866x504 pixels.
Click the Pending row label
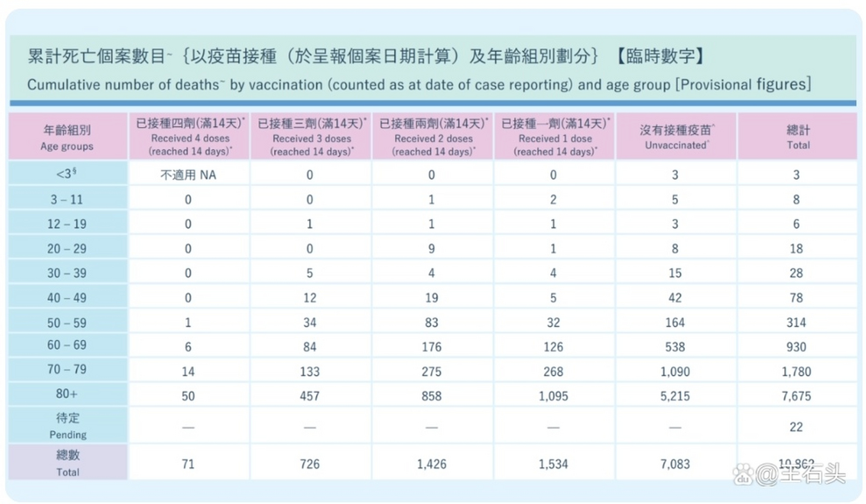(x=67, y=426)
